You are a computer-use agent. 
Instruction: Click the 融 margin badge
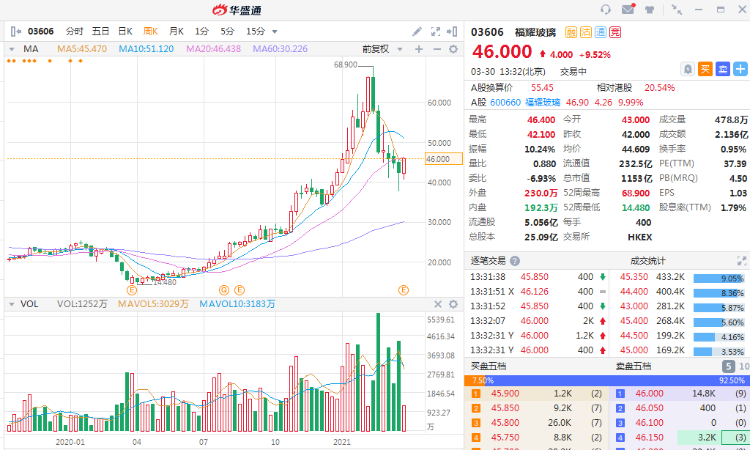(x=571, y=32)
